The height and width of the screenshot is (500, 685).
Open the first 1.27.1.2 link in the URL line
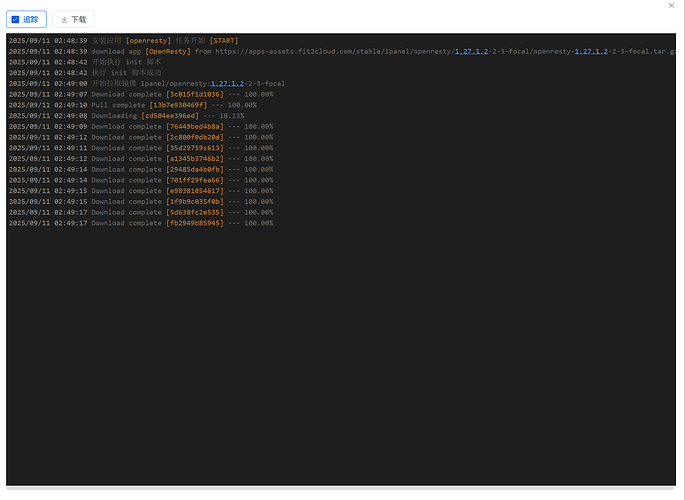[471, 52]
